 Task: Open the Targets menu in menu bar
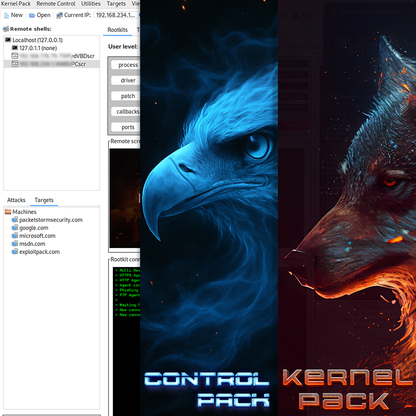(116, 4)
